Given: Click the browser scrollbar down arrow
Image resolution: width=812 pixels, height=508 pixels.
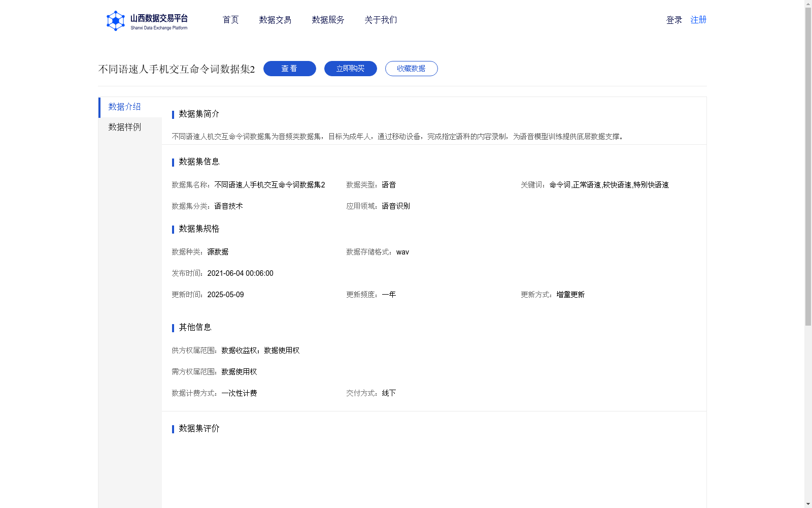Looking at the screenshot, I should click(x=808, y=504).
